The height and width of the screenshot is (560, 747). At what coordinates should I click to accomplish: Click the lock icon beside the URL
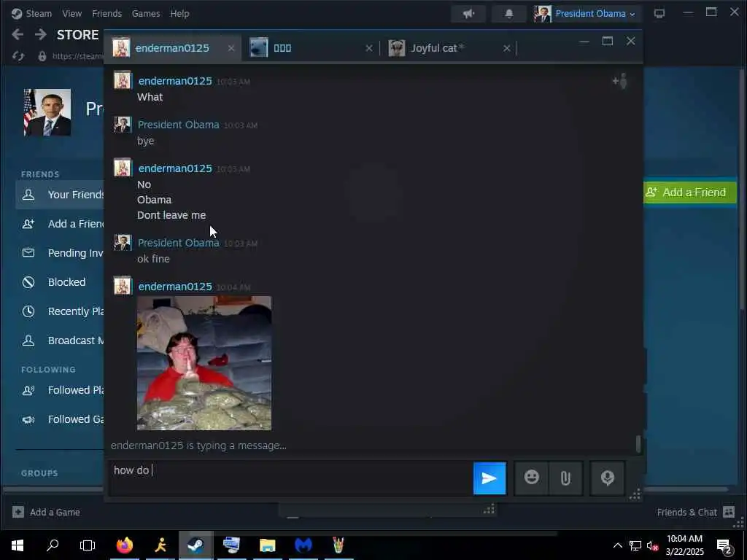click(42, 56)
